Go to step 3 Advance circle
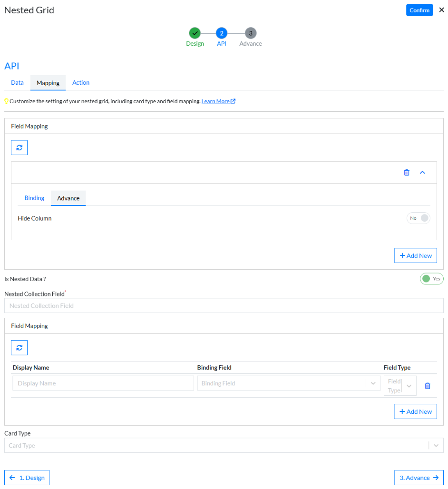The image size is (448, 489). pos(251,33)
